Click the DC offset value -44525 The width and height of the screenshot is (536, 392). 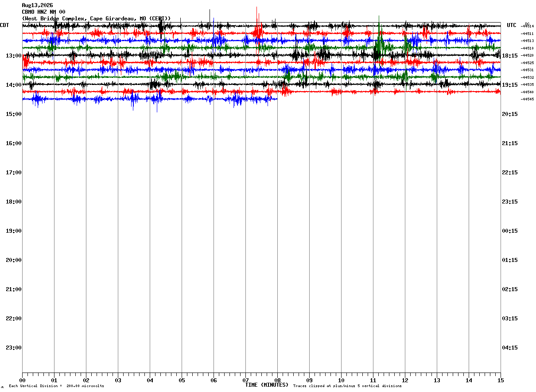click(x=527, y=63)
